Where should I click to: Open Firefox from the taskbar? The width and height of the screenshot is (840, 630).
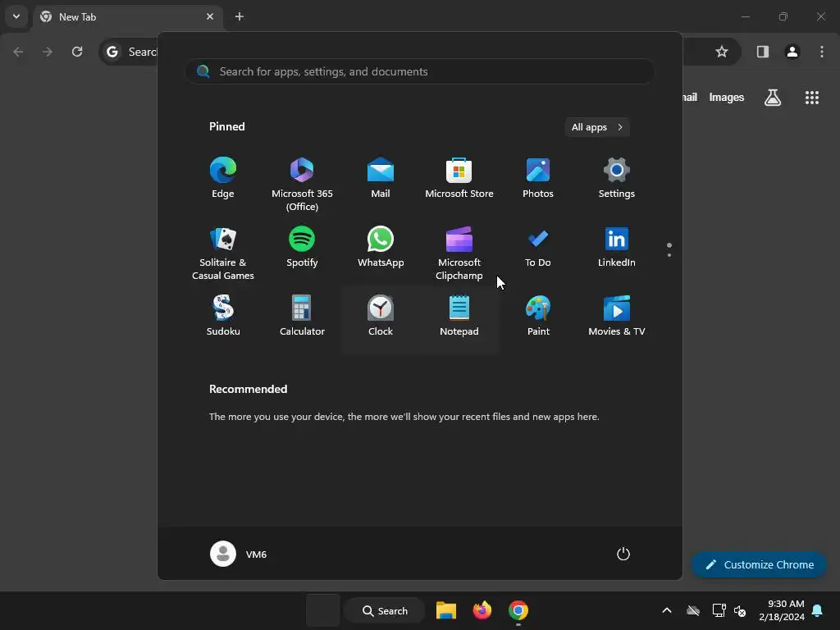(x=482, y=610)
